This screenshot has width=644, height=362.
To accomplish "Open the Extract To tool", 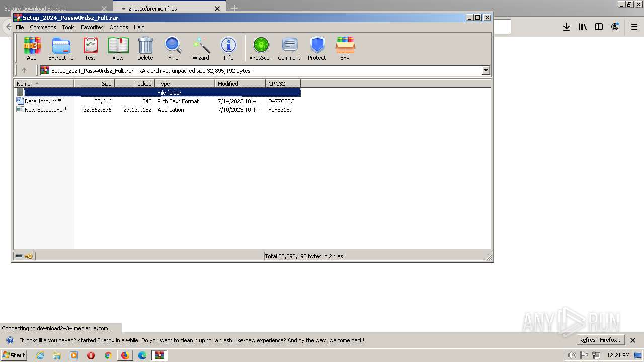I will [61, 49].
